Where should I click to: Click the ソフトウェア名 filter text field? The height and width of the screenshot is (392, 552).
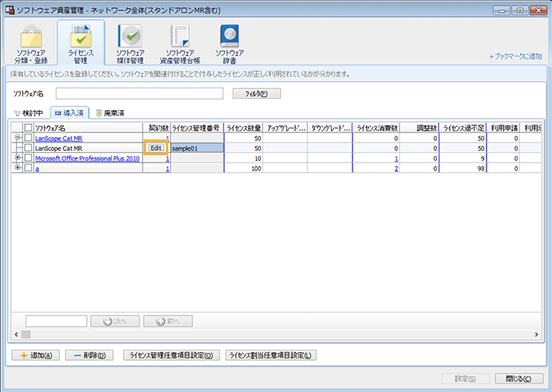tap(140, 93)
